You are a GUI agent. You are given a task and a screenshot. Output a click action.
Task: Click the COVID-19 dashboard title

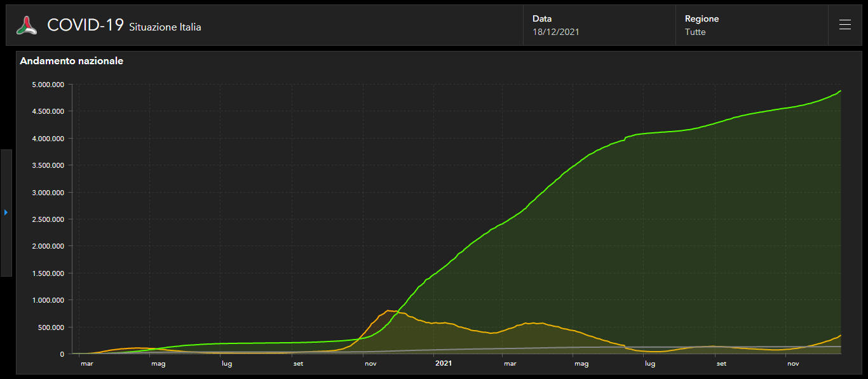click(x=85, y=25)
